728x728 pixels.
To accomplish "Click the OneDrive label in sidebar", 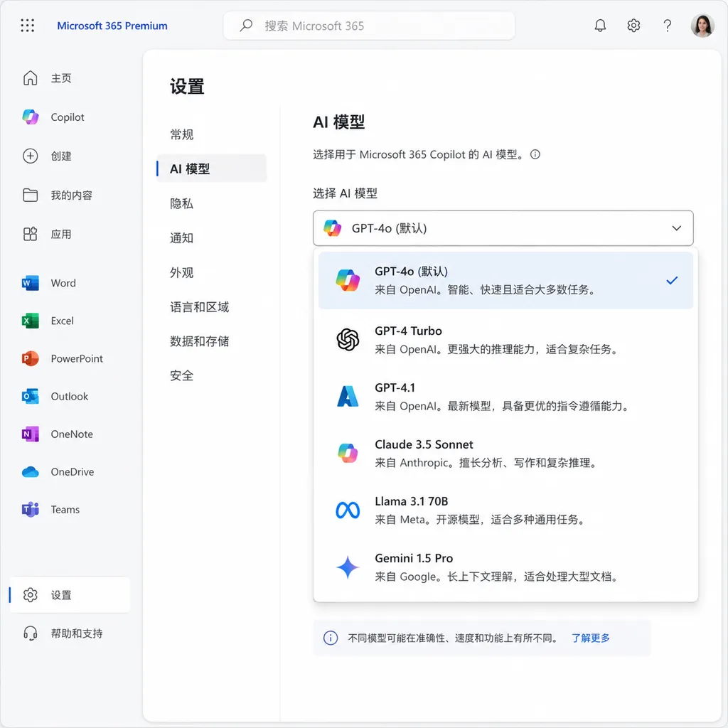I will pos(73,472).
